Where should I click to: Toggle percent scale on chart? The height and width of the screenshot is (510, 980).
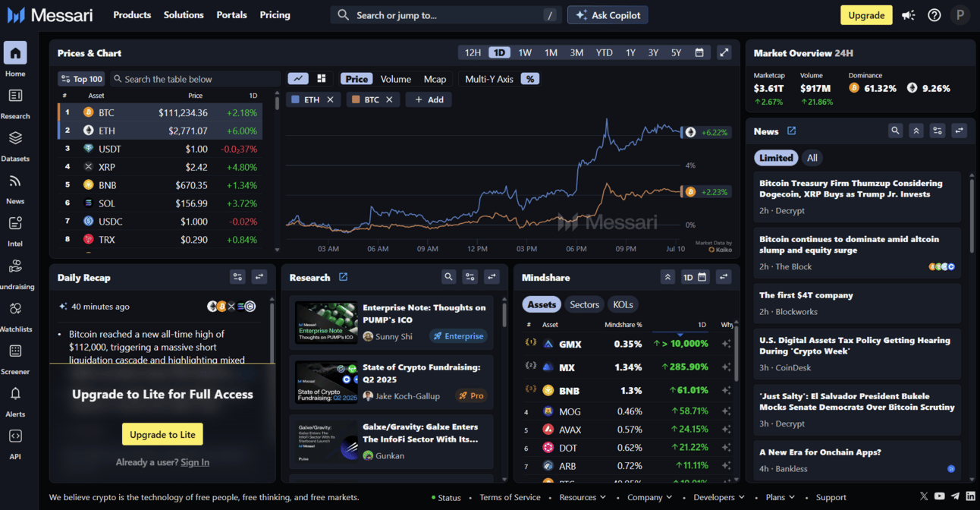tap(530, 79)
